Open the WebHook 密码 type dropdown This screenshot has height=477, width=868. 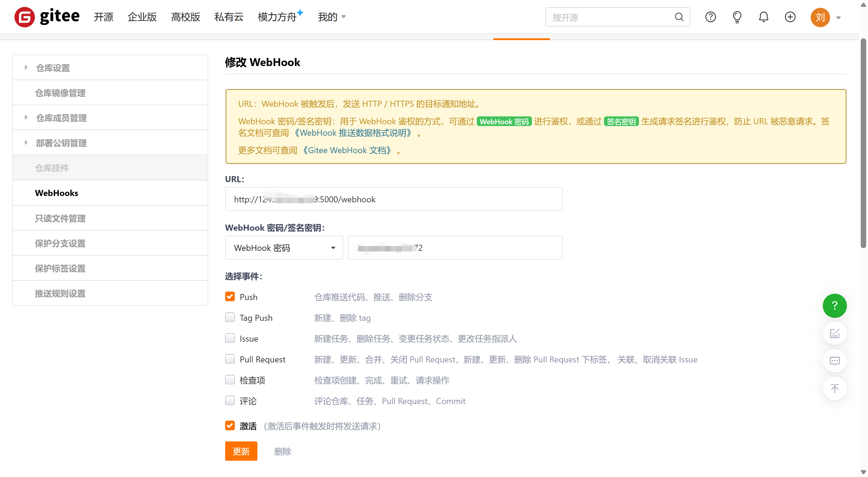point(284,248)
